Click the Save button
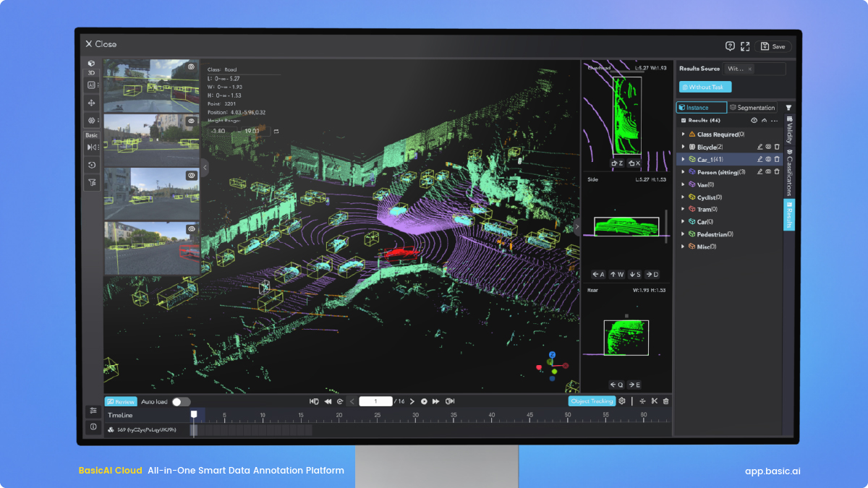 773,46
